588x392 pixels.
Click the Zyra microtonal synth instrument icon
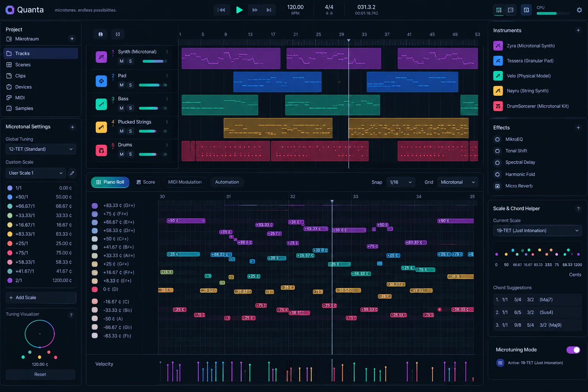tap(498, 46)
